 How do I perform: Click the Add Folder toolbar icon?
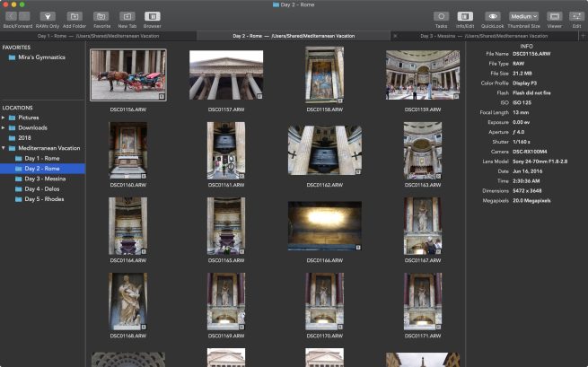75,16
